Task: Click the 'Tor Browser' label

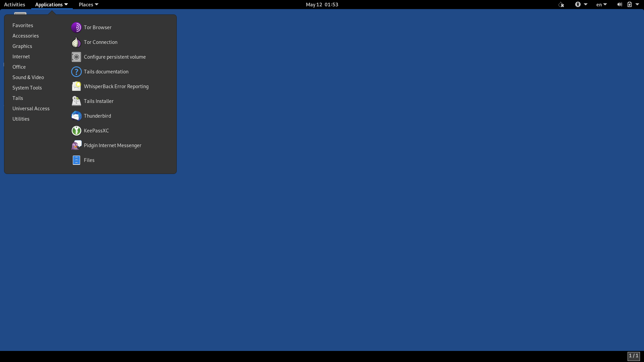Action: [x=98, y=27]
